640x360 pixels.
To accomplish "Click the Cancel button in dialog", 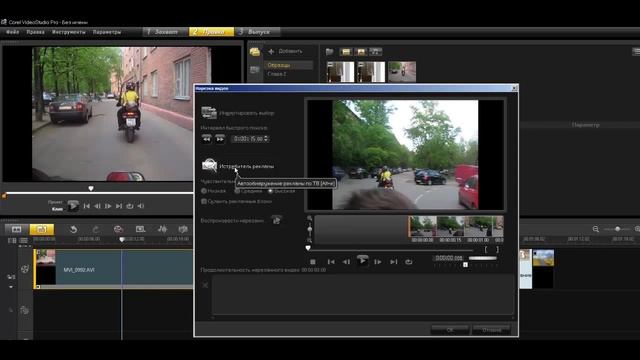I will coord(491,330).
